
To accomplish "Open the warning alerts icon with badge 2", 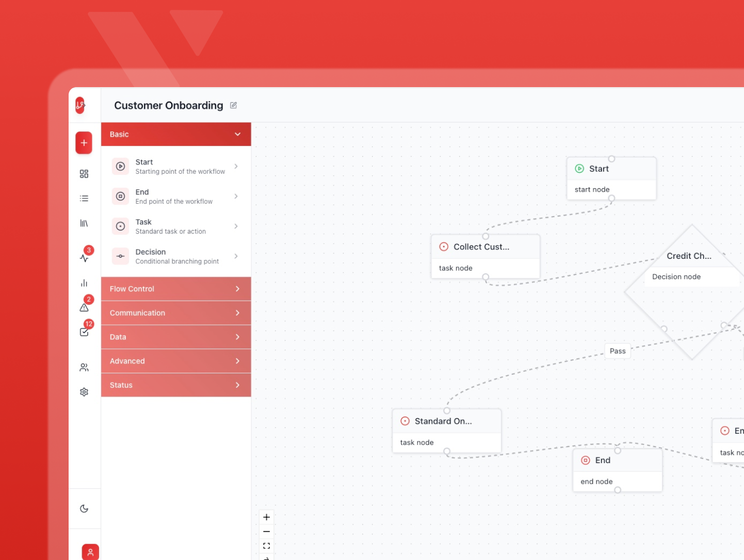I will (x=84, y=307).
